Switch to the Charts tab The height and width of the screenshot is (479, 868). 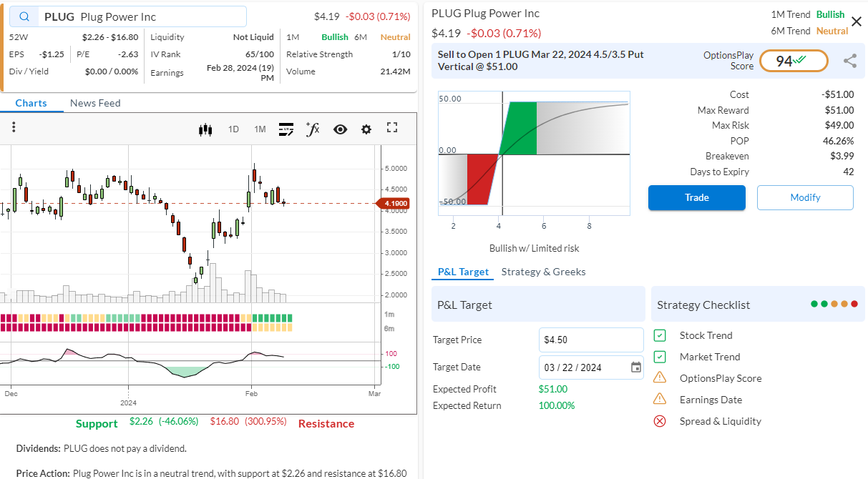[31, 103]
